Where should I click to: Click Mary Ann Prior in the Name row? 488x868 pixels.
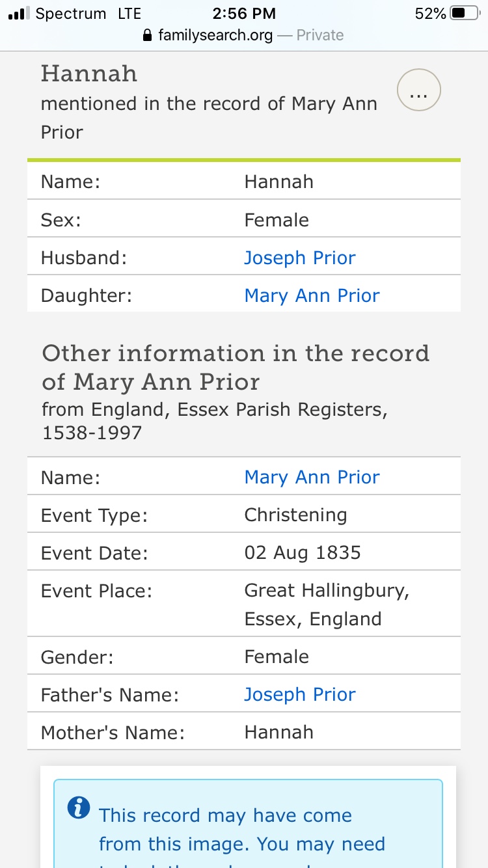pos(312,477)
